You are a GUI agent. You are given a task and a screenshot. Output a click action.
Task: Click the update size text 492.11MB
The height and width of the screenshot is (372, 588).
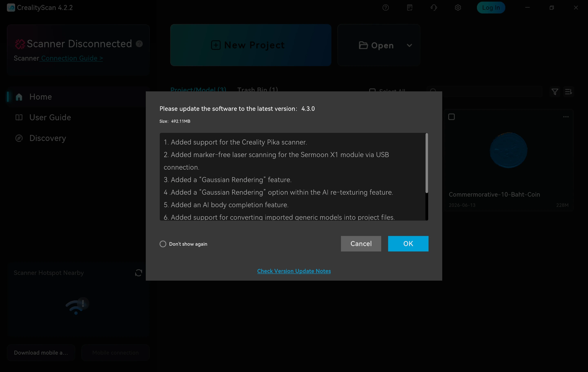181,121
